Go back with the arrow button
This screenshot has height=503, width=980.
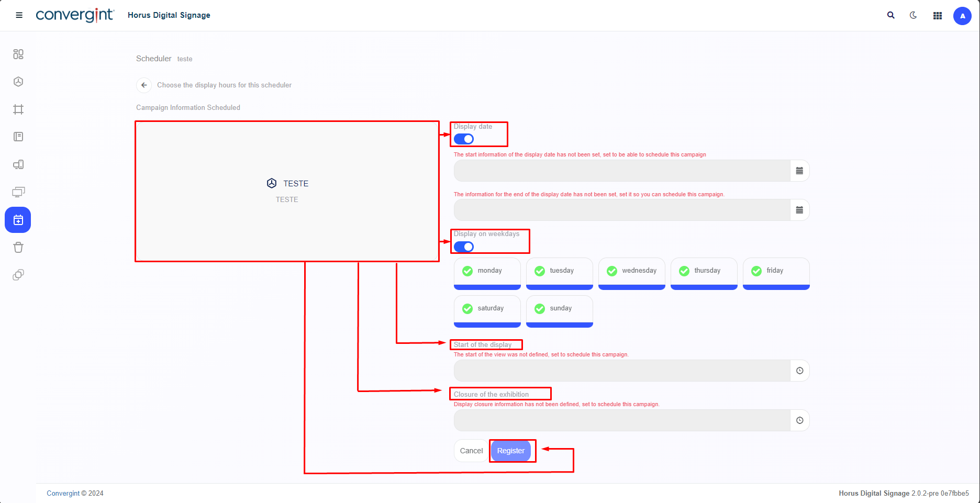(144, 85)
